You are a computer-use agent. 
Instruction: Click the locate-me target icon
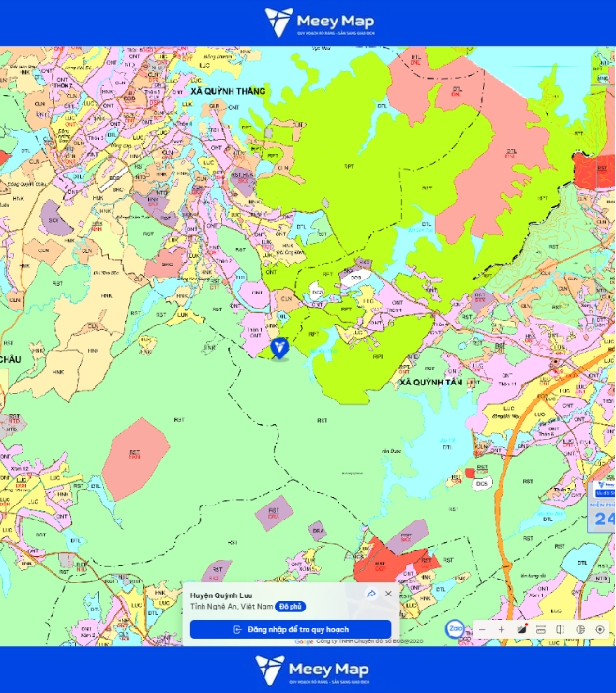coord(600,630)
